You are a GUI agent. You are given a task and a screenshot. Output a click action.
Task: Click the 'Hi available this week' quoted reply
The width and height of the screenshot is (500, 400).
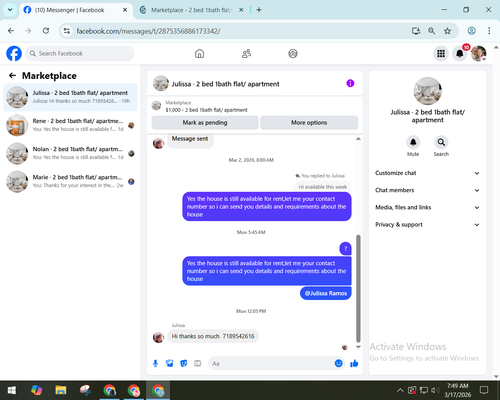(322, 187)
